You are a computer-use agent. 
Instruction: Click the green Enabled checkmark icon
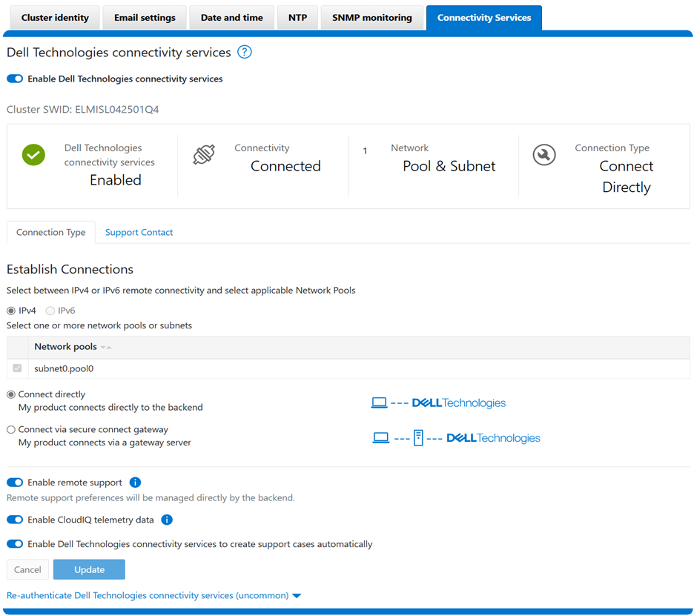(x=33, y=155)
